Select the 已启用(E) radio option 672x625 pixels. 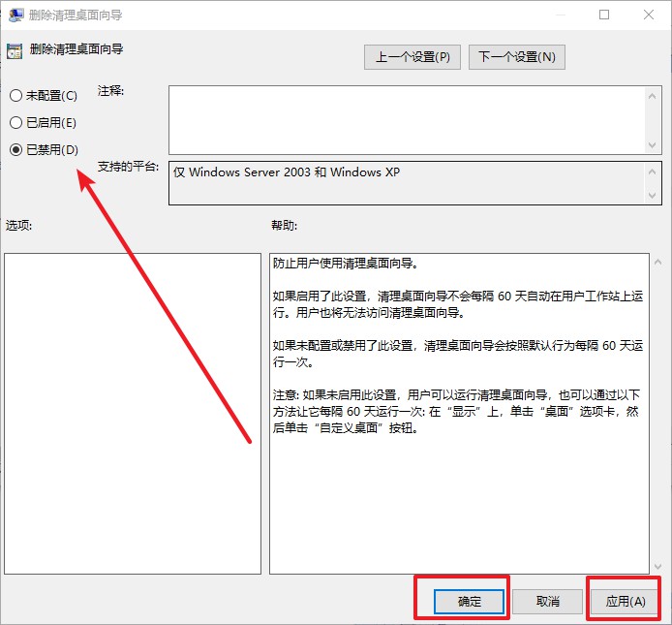[x=43, y=123]
